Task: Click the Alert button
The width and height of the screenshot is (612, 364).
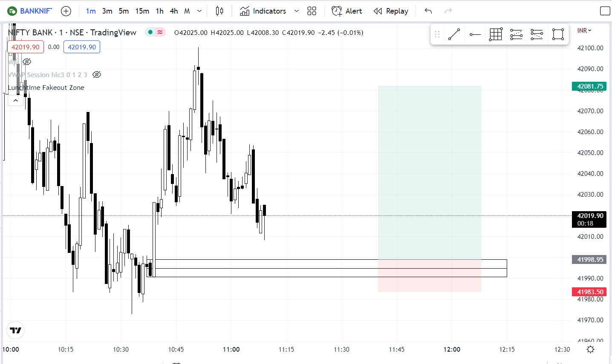Action: tap(347, 11)
